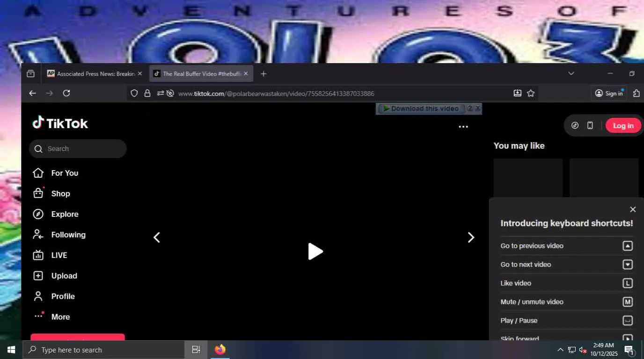The image size is (644, 359).
Task: Close the keyboard shortcuts popup
Action: pos(633,209)
